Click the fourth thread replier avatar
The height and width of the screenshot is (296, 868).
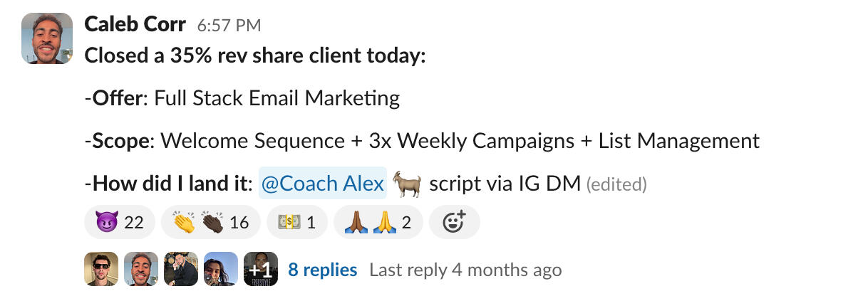point(221,270)
